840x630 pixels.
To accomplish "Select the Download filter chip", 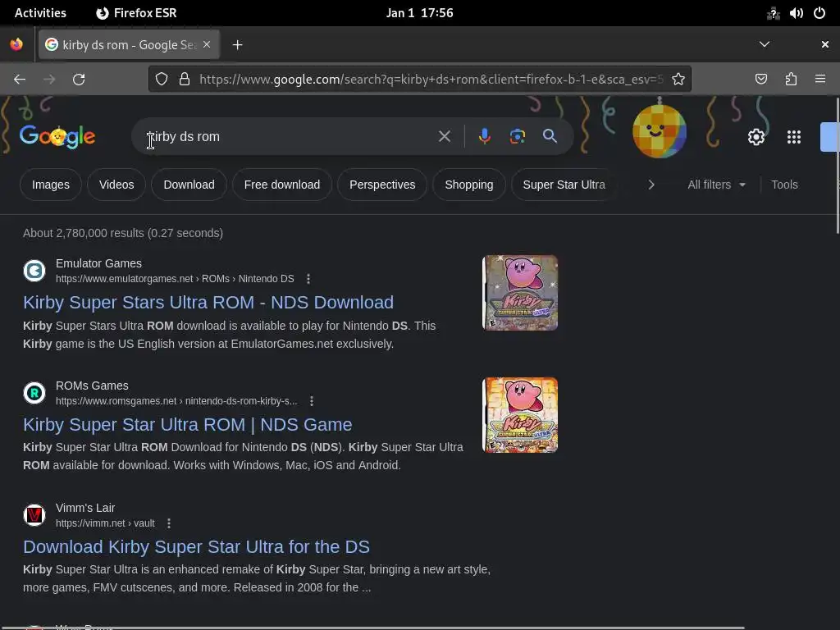I will click(x=189, y=185).
